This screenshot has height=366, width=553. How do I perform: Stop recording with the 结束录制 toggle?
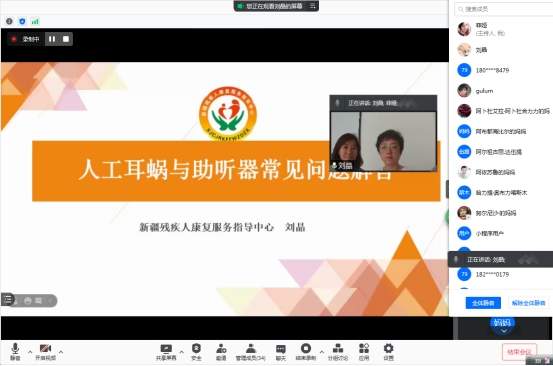(306, 352)
